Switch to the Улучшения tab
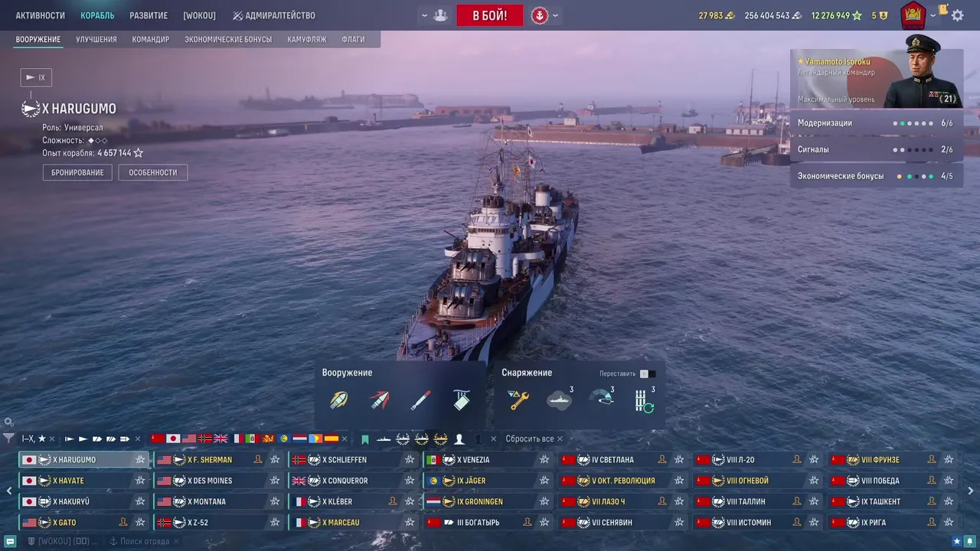The image size is (980, 551). click(96, 39)
